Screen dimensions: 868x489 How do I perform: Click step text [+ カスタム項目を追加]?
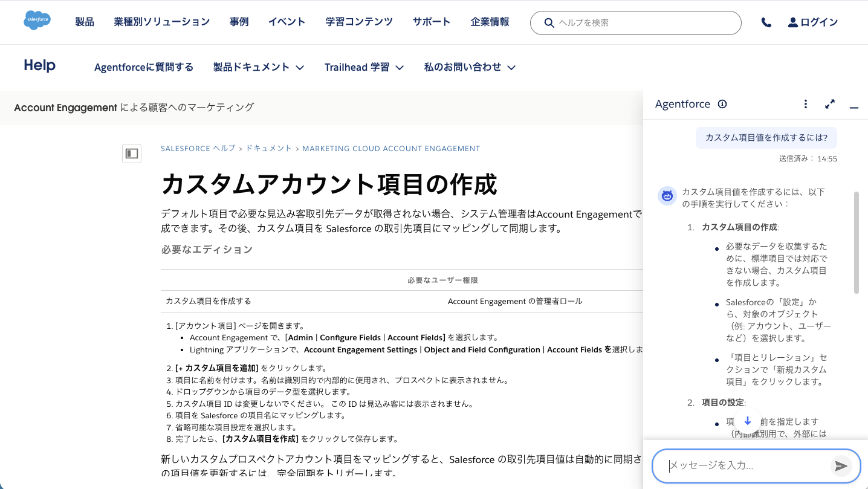click(216, 368)
